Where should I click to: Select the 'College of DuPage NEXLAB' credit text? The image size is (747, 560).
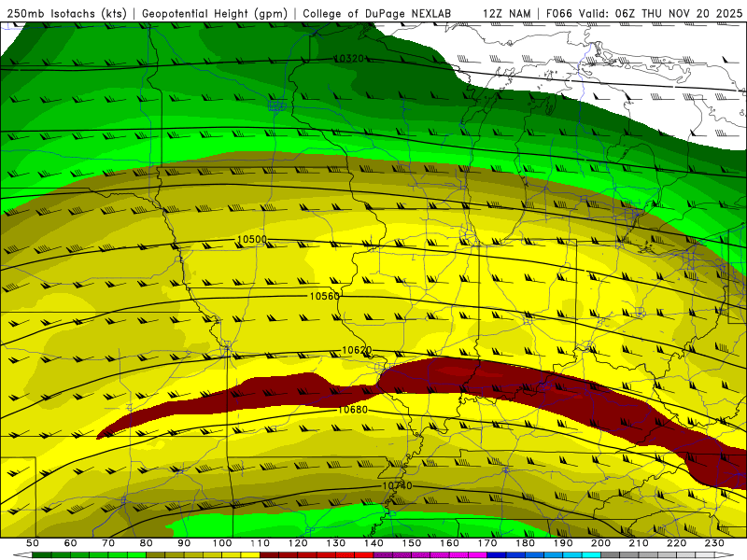[x=376, y=13]
